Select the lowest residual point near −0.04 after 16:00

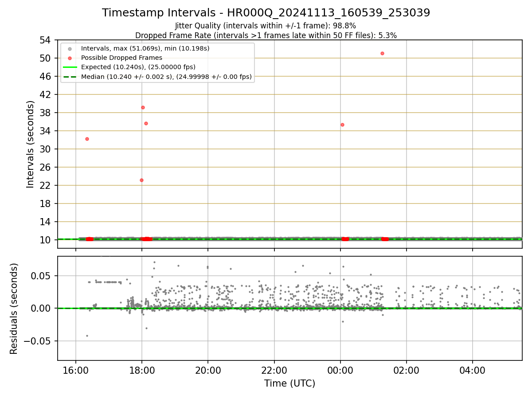pyautogui.click(x=87, y=336)
